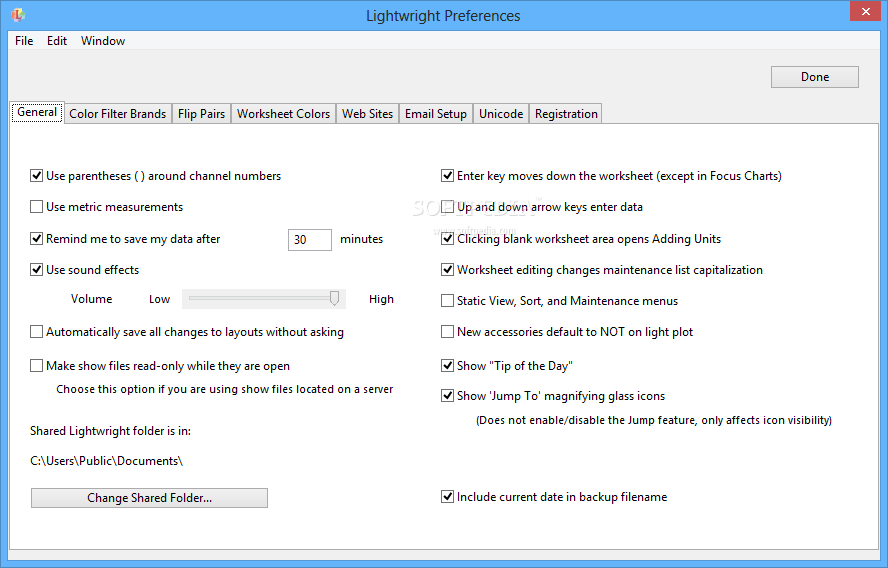
Task: Select the General tab
Action: (37, 112)
